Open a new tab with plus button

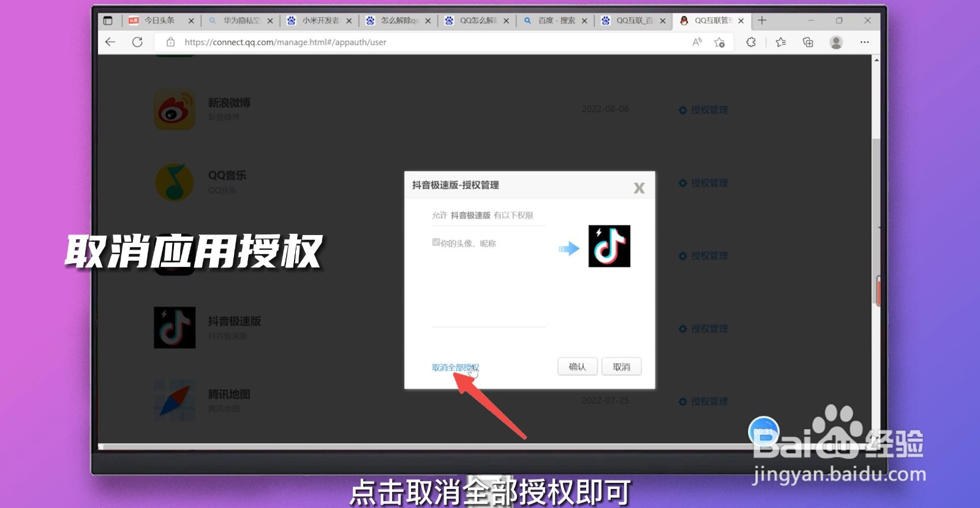point(762,20)
